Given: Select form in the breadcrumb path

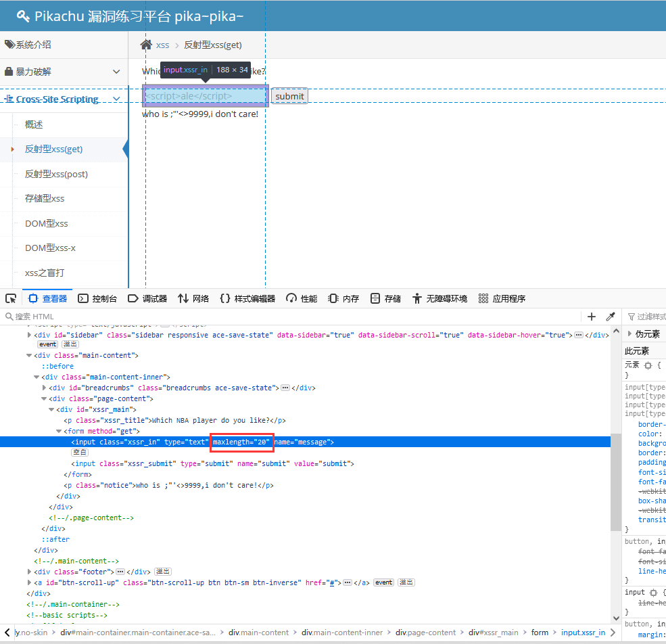Looking at the screenshot, I should pyautogui.click(x=540, y=632).
